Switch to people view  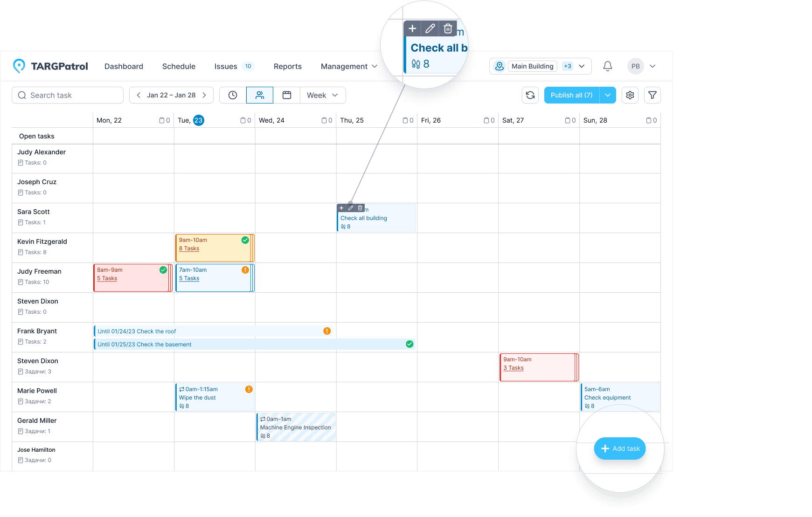point(260,95)
